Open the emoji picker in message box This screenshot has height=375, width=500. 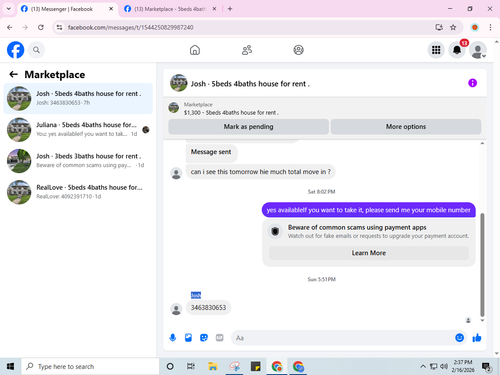459,338
